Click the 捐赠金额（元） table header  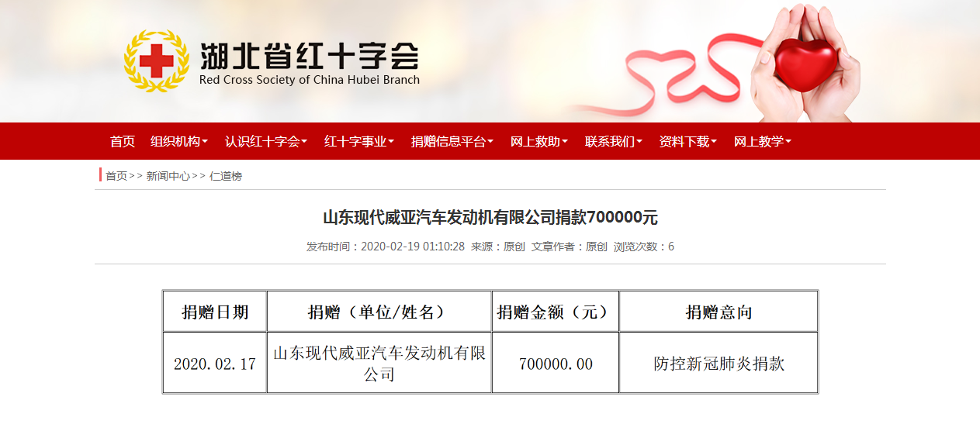(x=556, y=312)
